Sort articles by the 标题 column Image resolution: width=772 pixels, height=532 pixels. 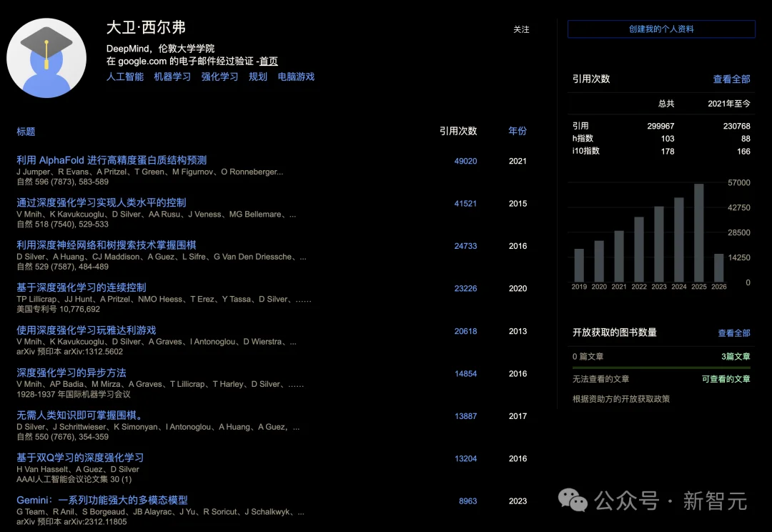tap(25, 132)
